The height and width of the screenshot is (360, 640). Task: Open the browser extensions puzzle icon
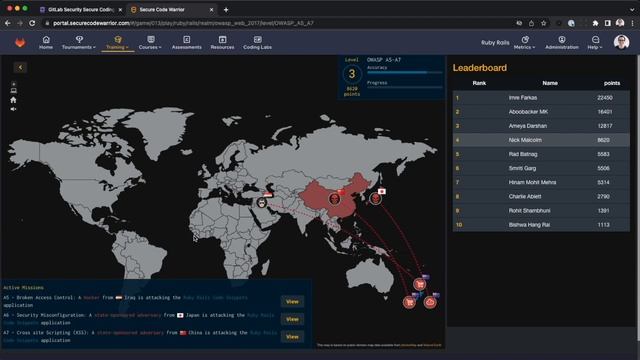[x=596, y=23]
